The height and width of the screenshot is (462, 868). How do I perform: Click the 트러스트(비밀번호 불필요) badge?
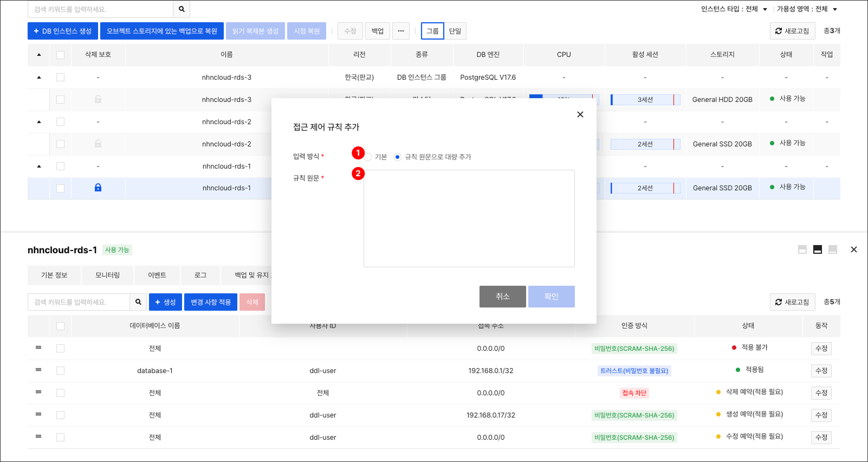(x=634, y=371)
